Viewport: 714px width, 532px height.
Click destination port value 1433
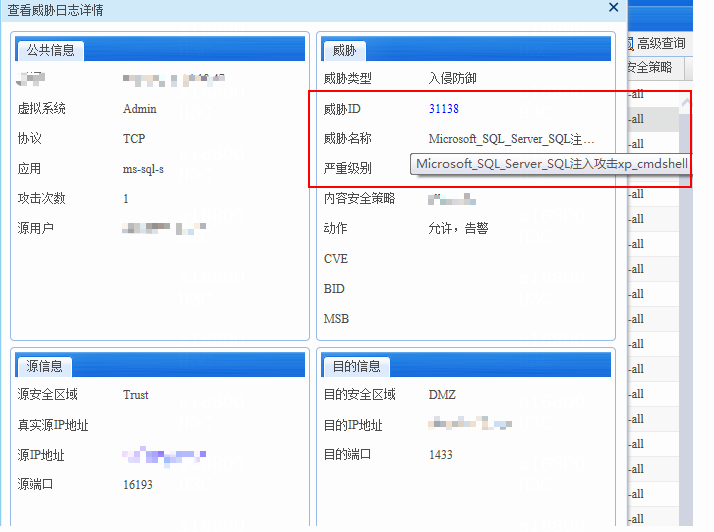pos(440,455)
